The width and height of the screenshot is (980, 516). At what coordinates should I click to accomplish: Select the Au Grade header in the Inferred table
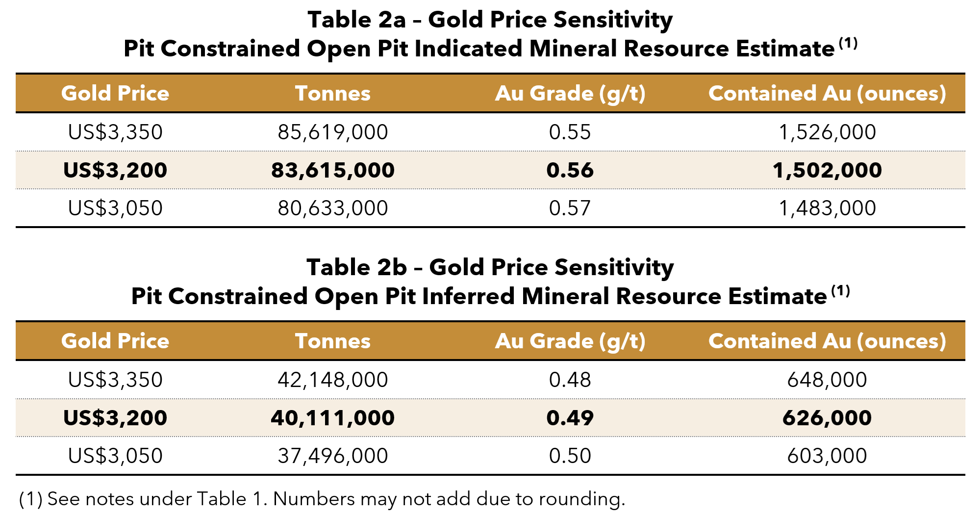pyautogui.click(x=570, y=341)
